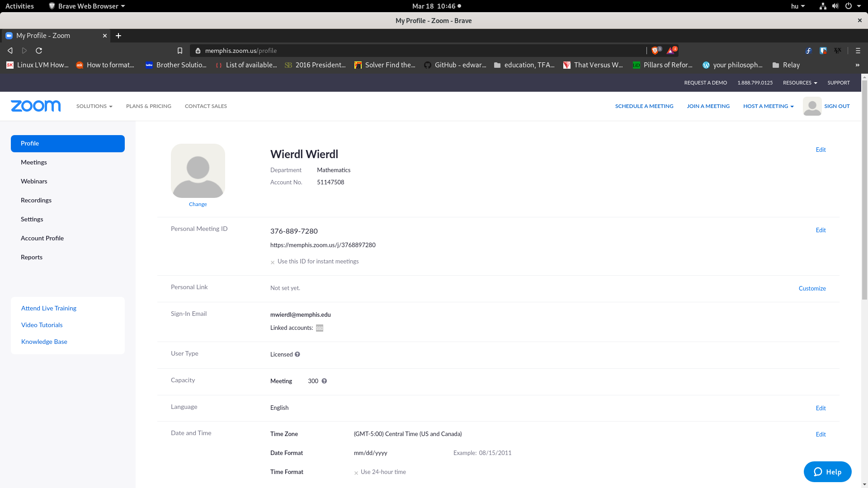
Task: Reload the page with the refresh icon
Action: click(39, 51)
